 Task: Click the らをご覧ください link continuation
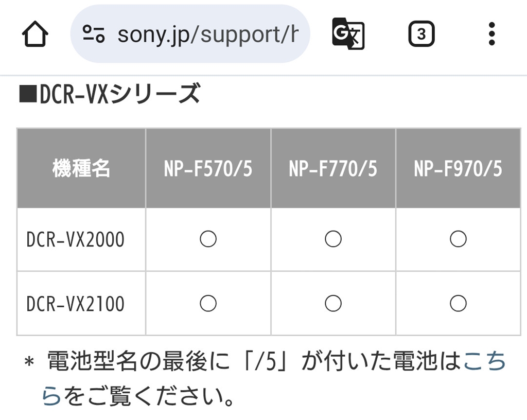[51, 395]
